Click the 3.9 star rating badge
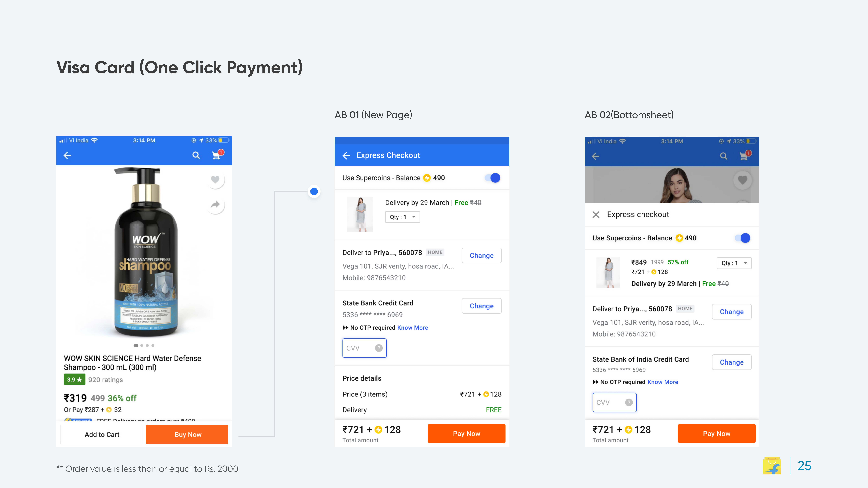The width and height of the screenshot is (868, 488). 74,380
